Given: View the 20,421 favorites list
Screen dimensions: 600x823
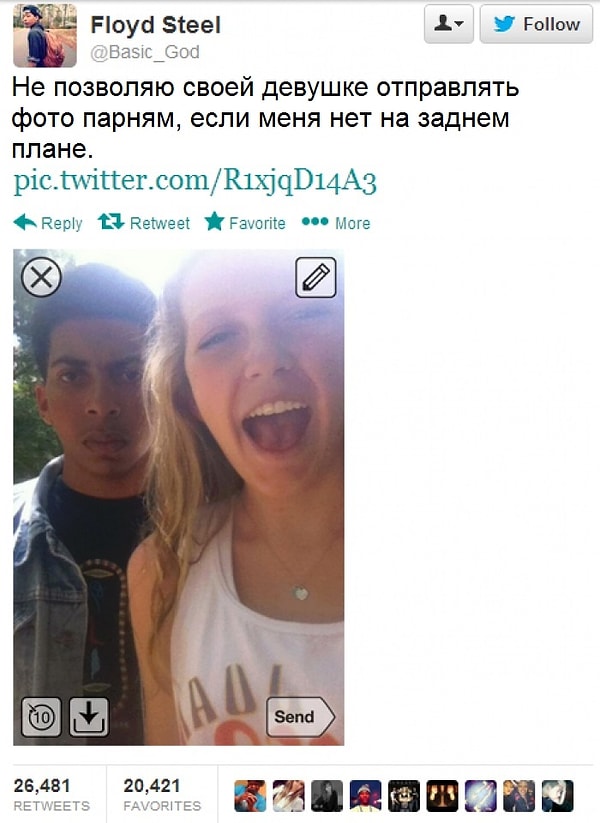Looking at the screenshot, I should [x=162, y=795].
